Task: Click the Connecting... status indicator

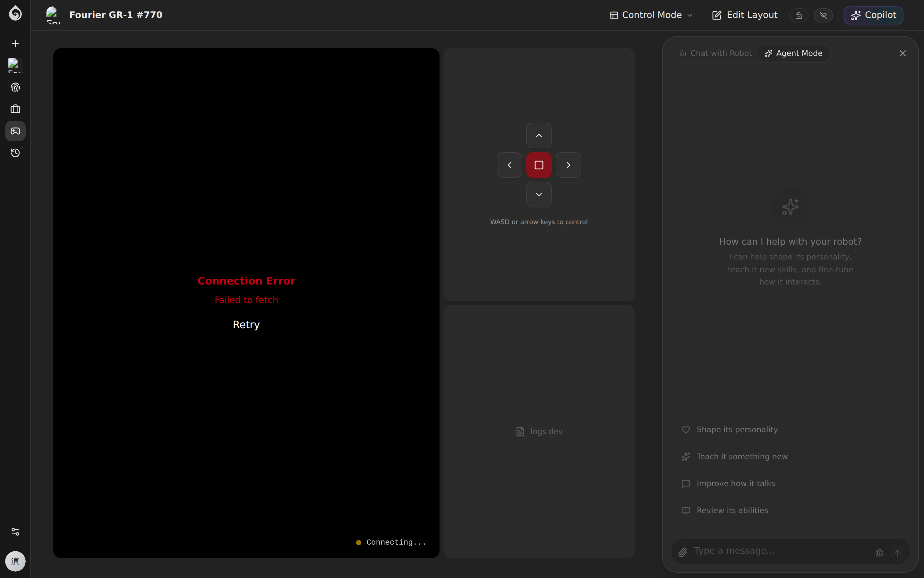Action: tap(391, 542)
